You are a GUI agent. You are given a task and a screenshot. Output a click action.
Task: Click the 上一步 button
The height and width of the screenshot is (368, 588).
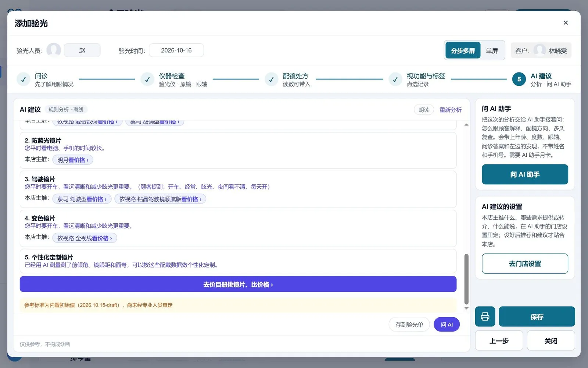pos(499,340)
